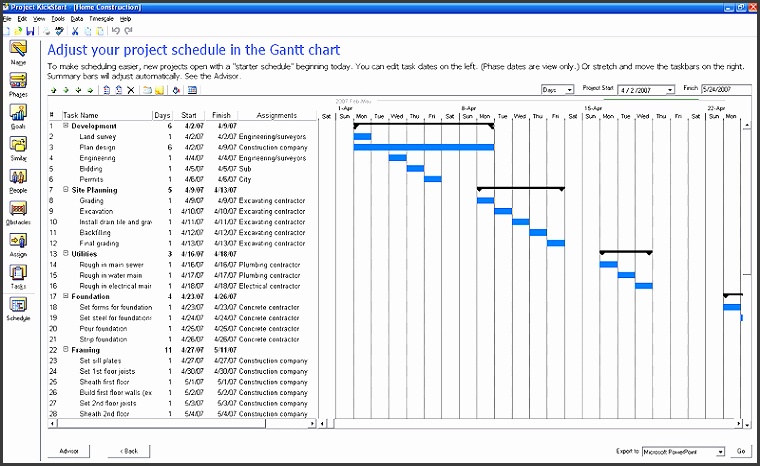Collapse the Utilities phase
Viewport: 760px width, 466px height.
[x=66, y=254]
